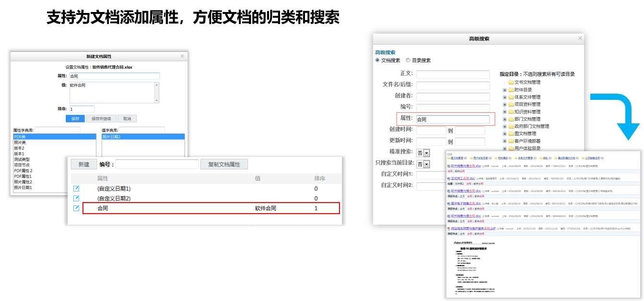Select 版本2 in attribute dictionary list
Image resolution: width=644 pixels, height=301 pixels.
55,148
